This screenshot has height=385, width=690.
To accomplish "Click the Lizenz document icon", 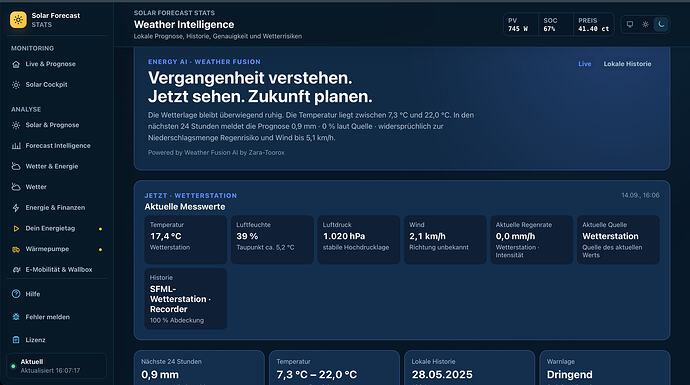I will (x=16, y=340).
